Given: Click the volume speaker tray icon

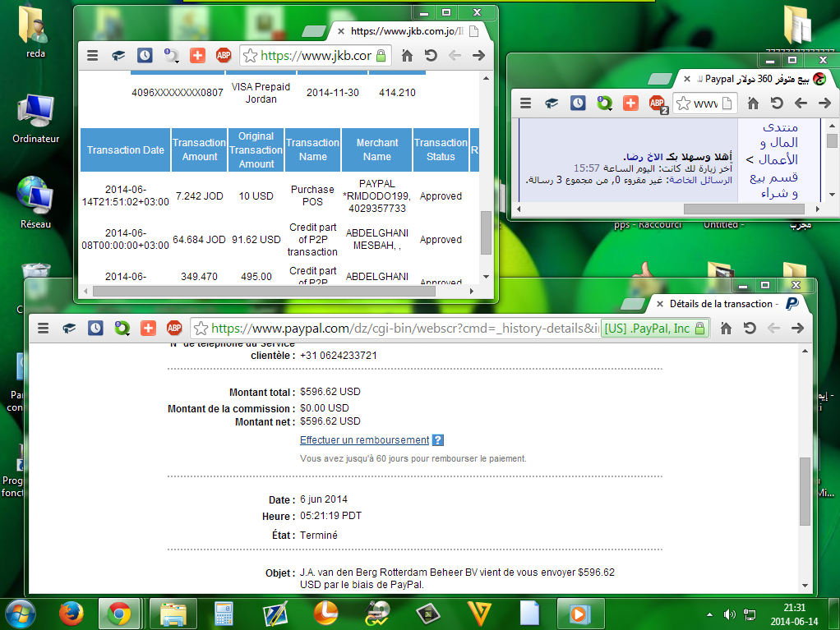Looking at the screenshot, I should pyautogui.click(x=730, y=614).
